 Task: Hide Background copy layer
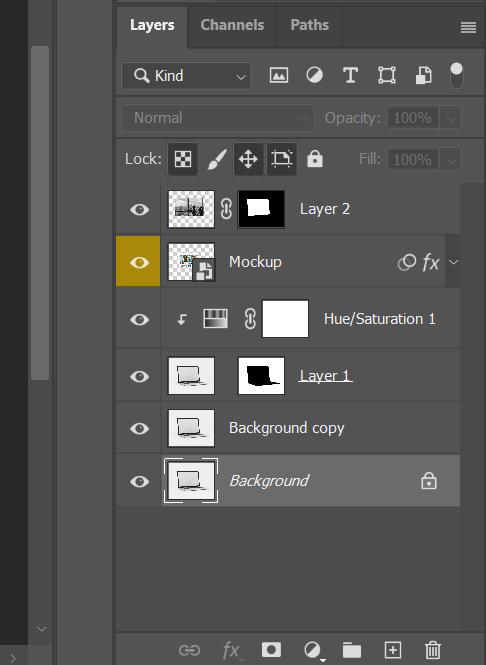coord(140,428)
